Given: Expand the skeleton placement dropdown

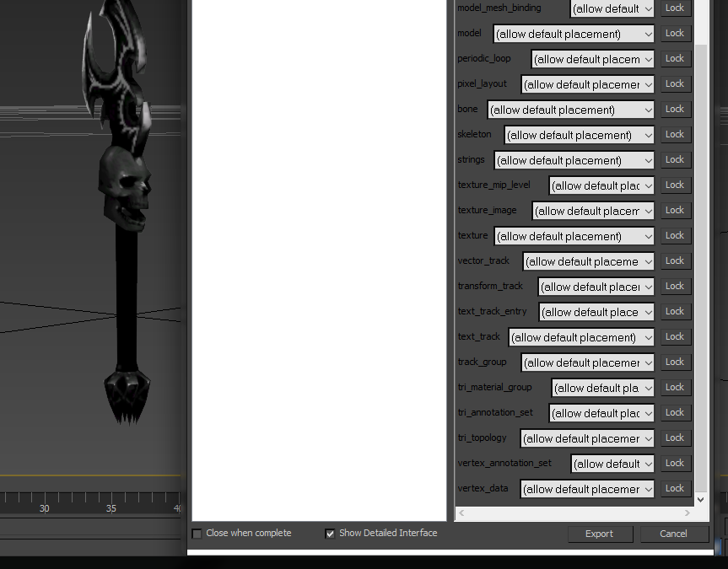Looking at the screenshot, I should pyautogui.click(x=580, y=135).
